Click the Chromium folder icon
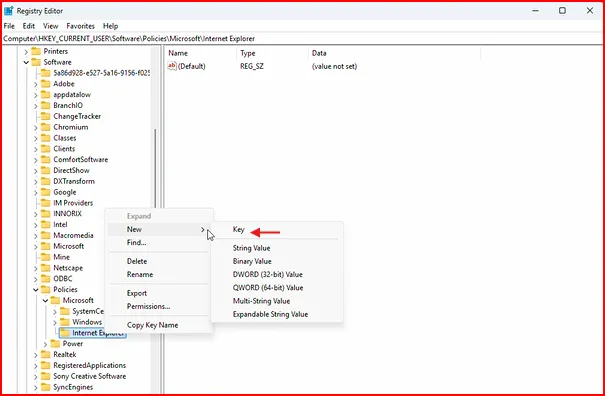Viewport: 605px width, 396px height. 46,127
